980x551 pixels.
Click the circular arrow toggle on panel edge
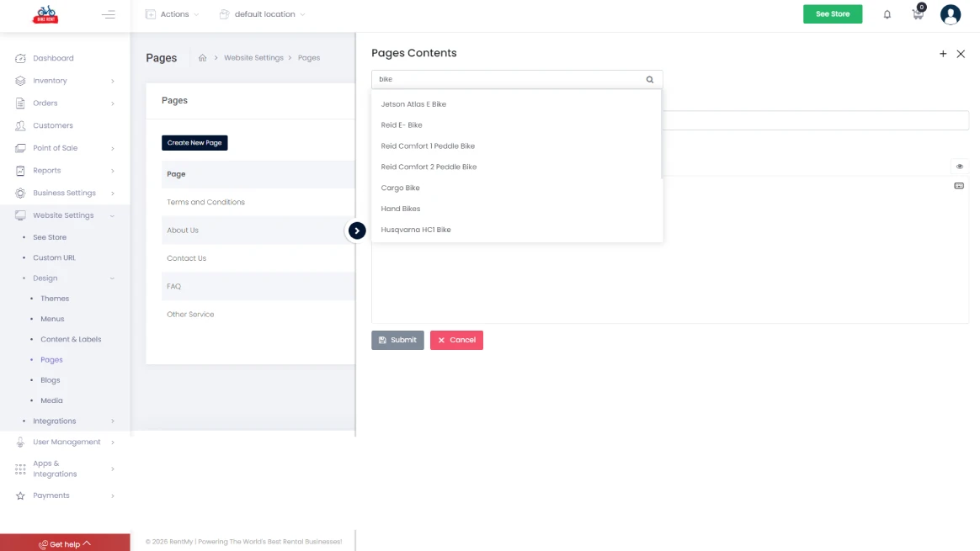pos(357,230)
